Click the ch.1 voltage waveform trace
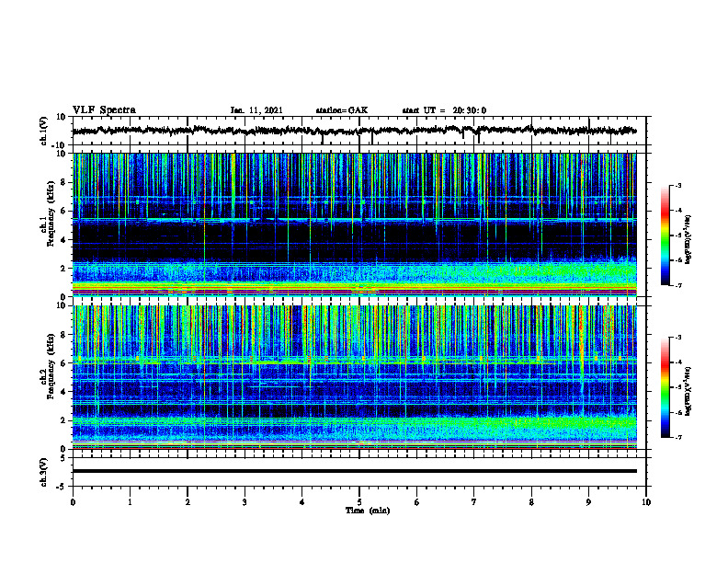This screenshot has width=728, height=563. tap(354, 131)
